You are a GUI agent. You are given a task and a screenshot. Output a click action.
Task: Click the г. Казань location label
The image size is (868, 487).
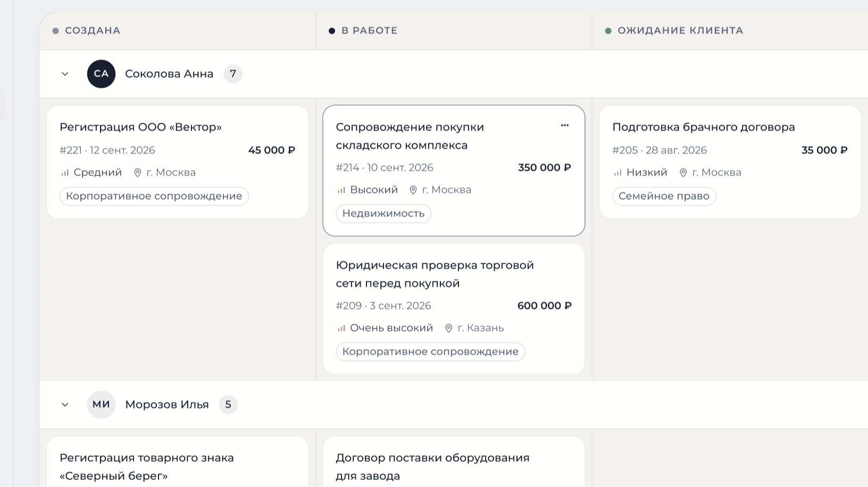coord(481,329)
